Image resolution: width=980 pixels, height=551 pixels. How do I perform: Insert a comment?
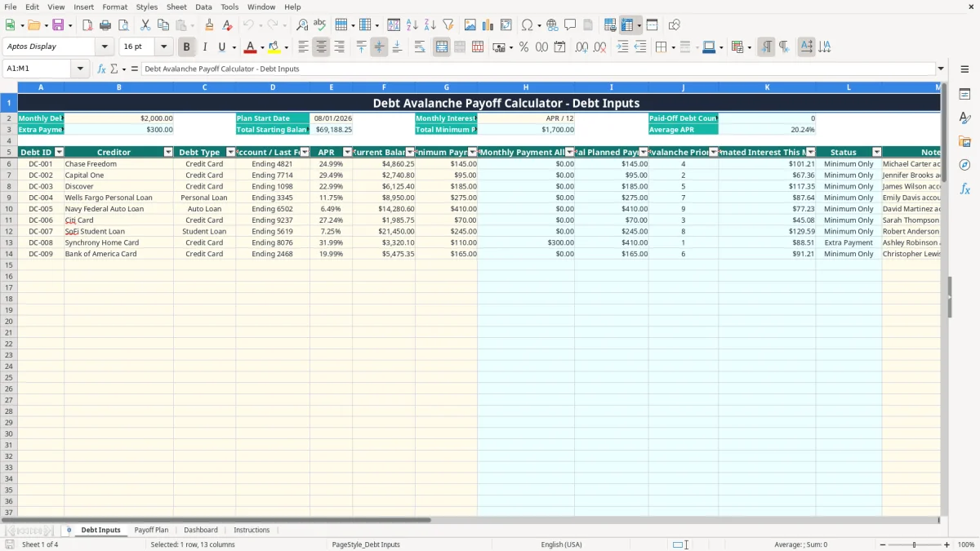coord(570,25)
